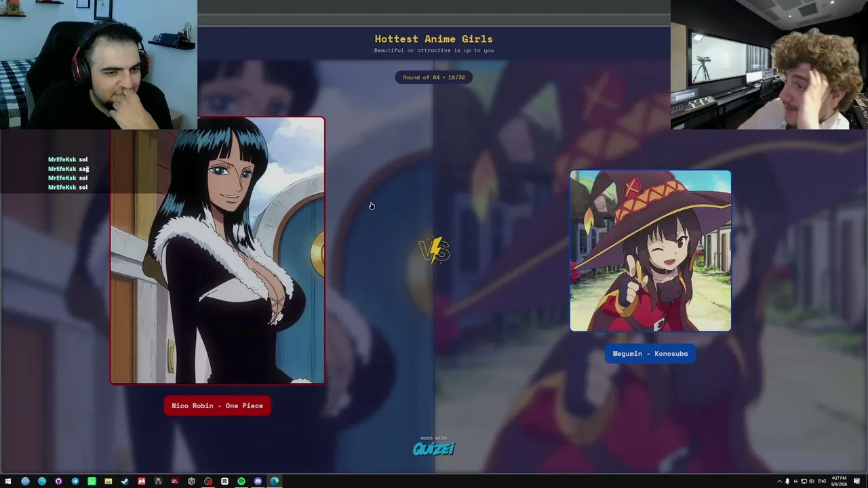Click the Round of 64 progress badge
The width and height of the screenshot is (868, 488).
point(434,77)
